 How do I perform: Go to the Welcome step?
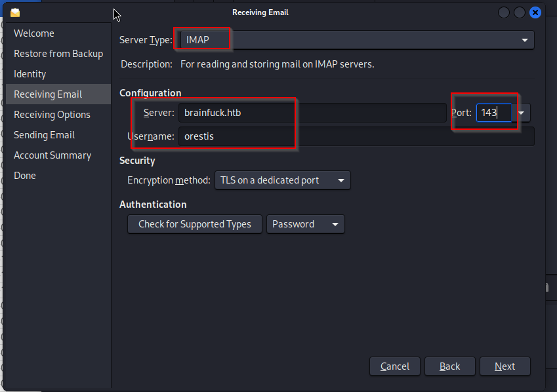tap(34, 33)
